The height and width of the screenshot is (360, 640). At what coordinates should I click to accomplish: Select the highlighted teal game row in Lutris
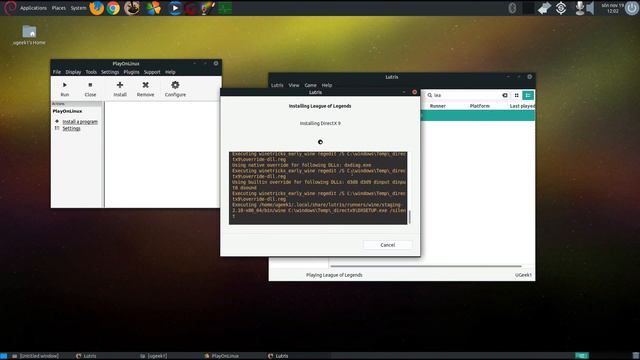478,116
